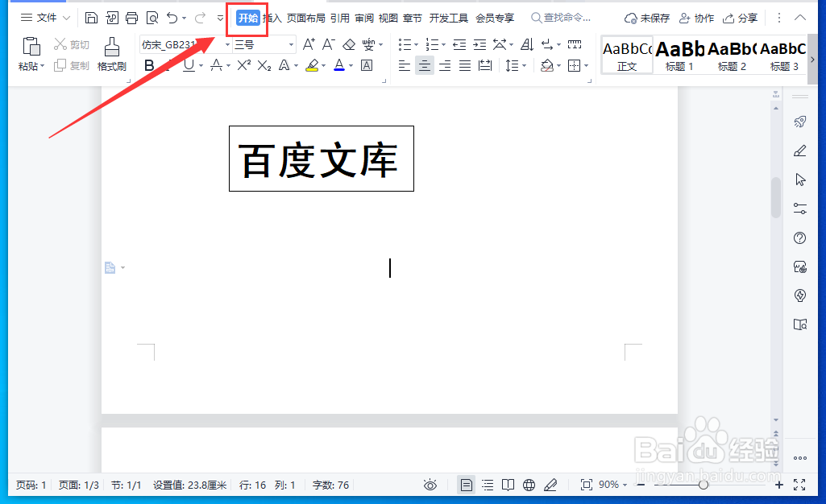The width and height of the screenshot is (826, 504).
Task: Click the 分享 (Share) button
Action: pos(740,18)
